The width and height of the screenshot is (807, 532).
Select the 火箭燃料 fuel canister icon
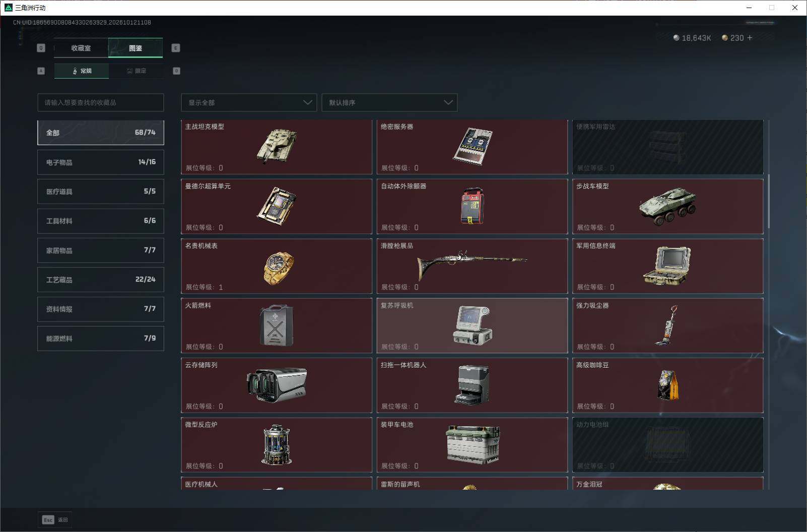(277, 325)
